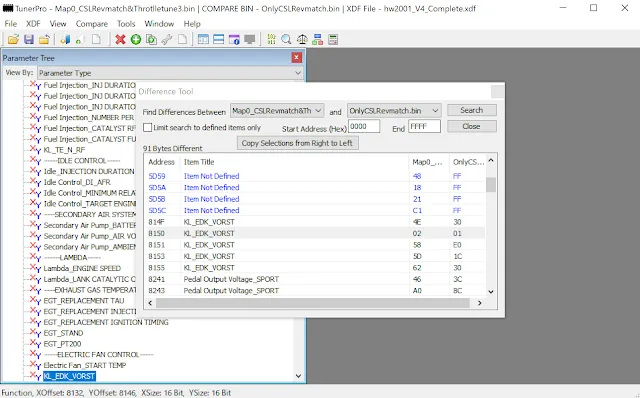Open the View menu
The height and width of the screenshot is (398, 640).
coord(58,24)
